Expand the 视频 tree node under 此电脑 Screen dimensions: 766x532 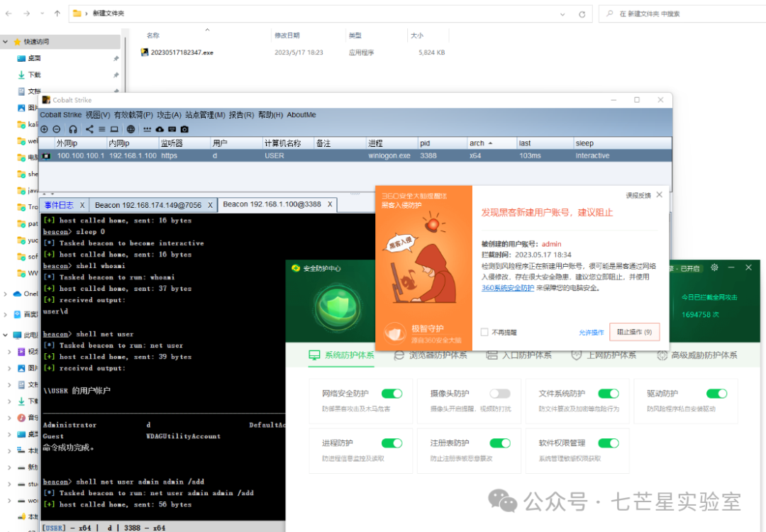click(x=9, y=351)
